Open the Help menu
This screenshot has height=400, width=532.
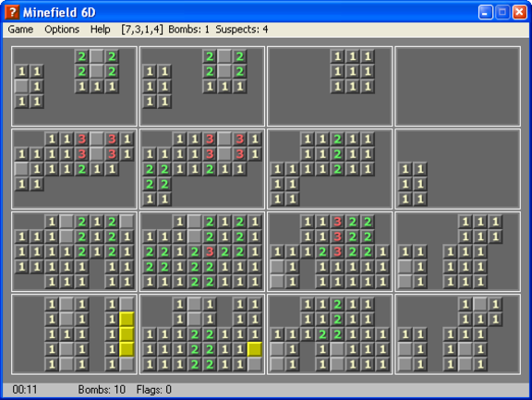(x=100, y=30)
